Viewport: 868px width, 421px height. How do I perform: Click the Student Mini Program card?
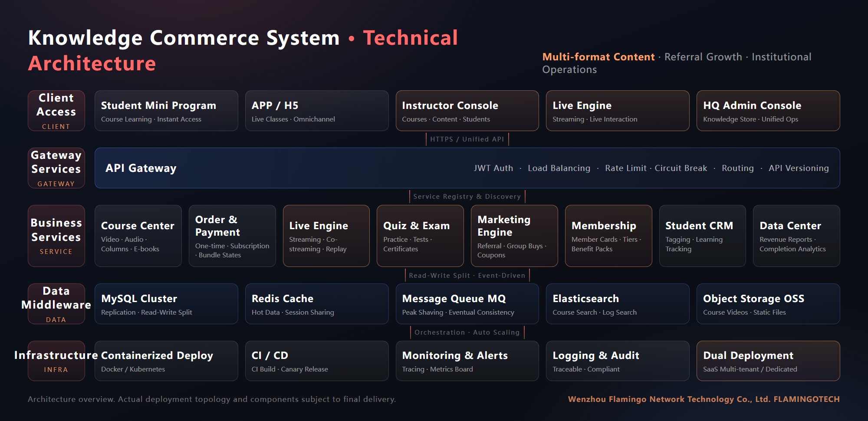coord(166,111)
